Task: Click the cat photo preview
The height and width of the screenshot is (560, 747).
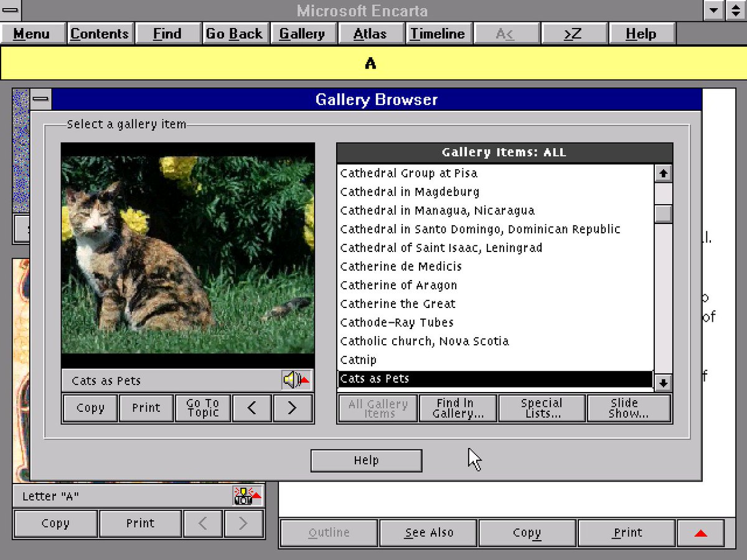Action: [x=188, y=255]
